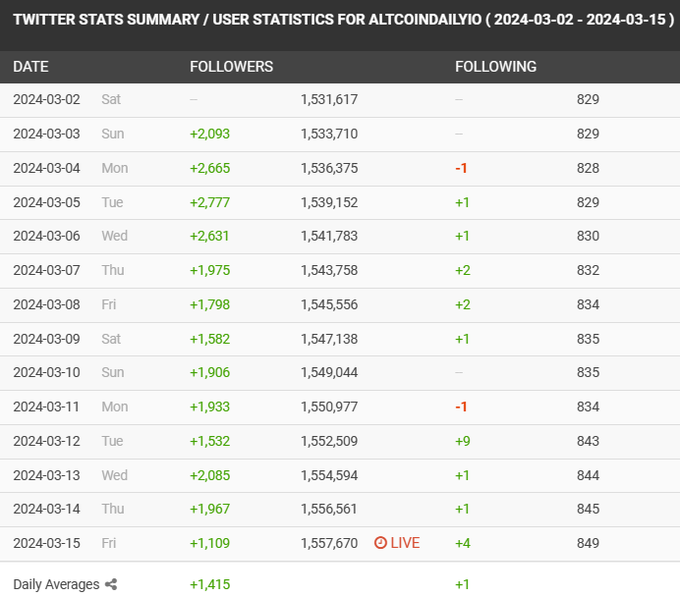Select the 2024-03-15 date cell
This screenshot has width=680, height=597.
coord(46,543)
